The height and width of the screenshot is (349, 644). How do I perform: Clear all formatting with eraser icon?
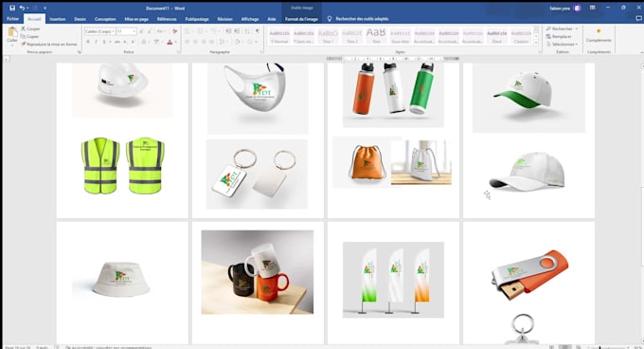point(174,31)
